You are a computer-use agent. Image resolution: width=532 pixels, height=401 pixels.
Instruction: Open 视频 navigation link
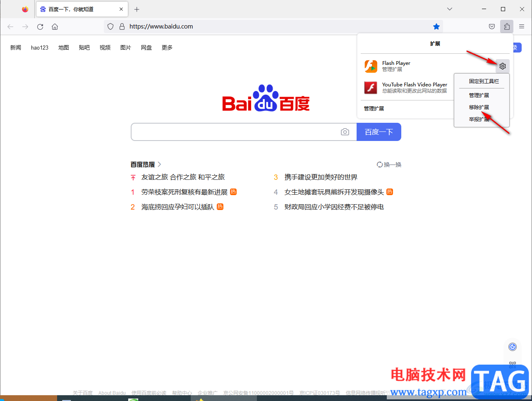105,48
